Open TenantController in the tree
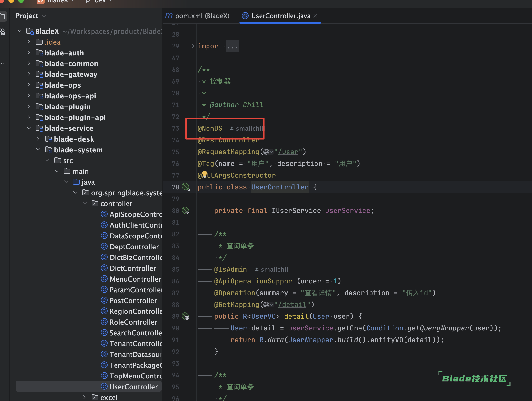Image resolution: width=532 pixels, height=401 pixels. tap(132, 344)
